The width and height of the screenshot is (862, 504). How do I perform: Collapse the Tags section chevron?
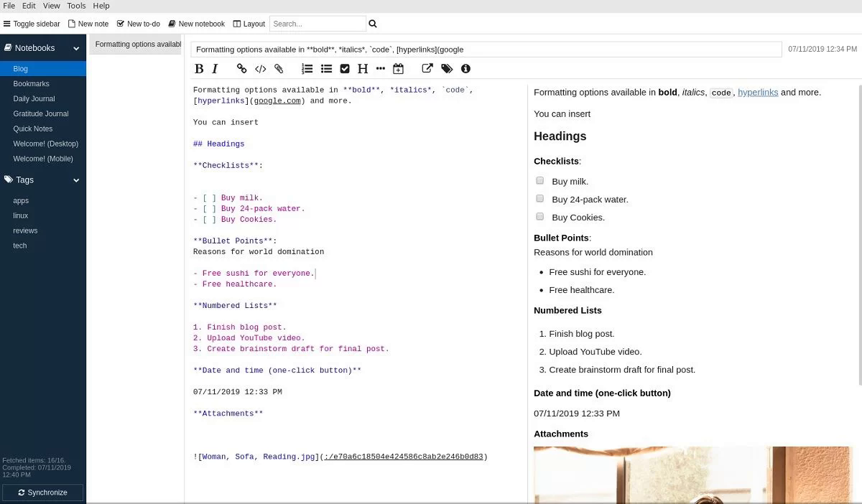point(76,180)
